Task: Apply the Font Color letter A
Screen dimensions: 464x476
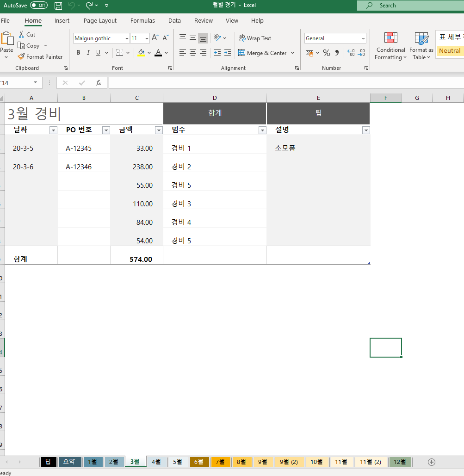Action: tap(158, 53)
